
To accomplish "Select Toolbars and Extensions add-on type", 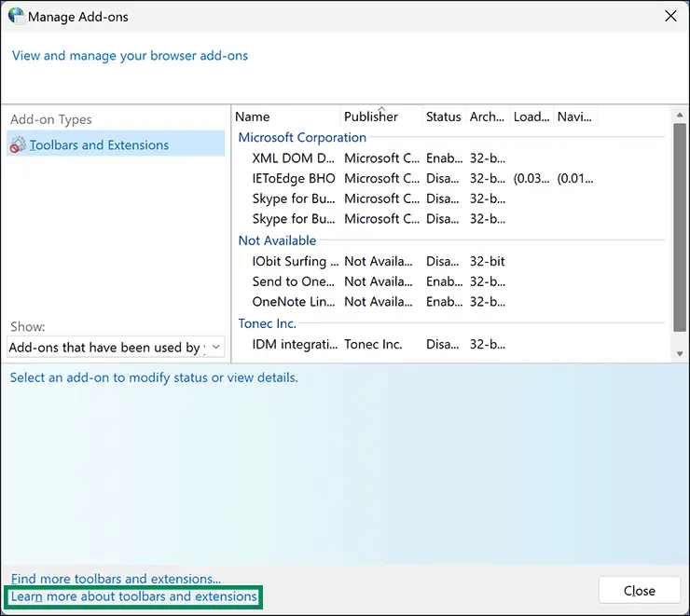I will (116, 144).
